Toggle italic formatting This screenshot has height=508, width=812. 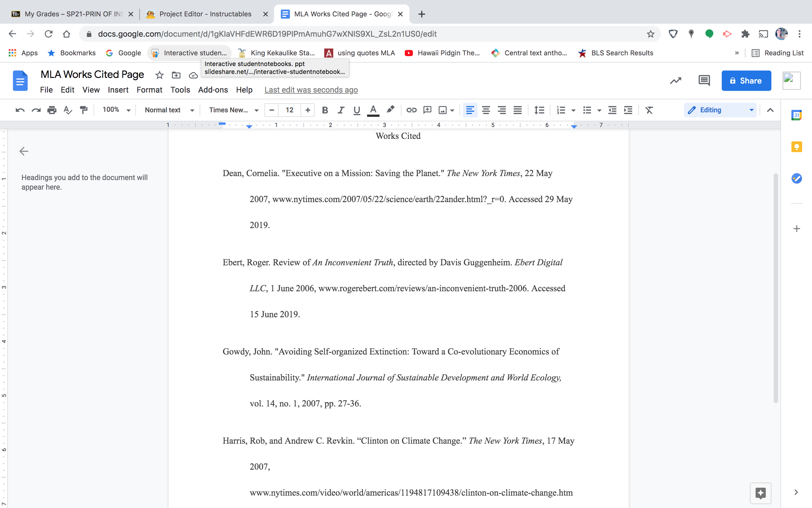click(x=341, y=110)
